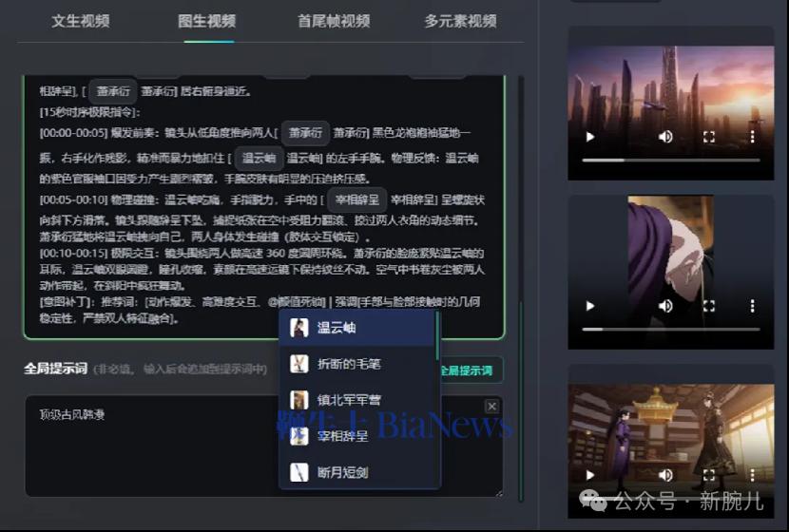The image size is (789, 532).
Task: Click the X icon in global prompt box
Action: click(x=491, y=407)
